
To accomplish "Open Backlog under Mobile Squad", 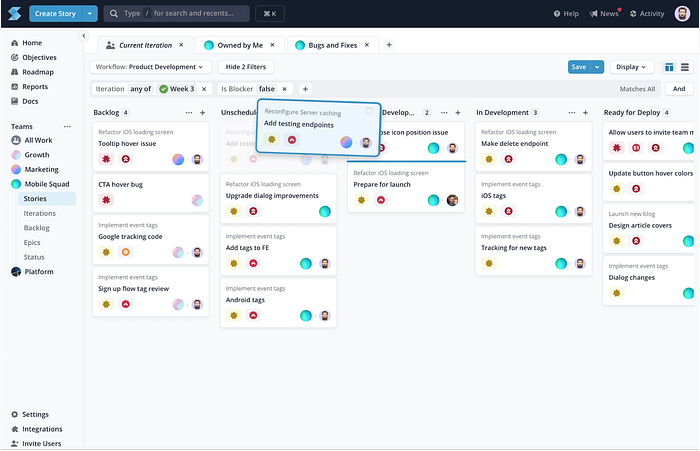I will (36, 228).
